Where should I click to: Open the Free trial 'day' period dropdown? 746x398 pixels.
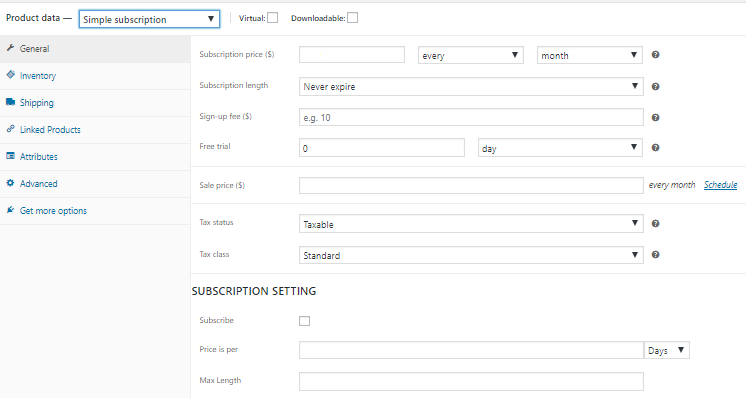560,148
